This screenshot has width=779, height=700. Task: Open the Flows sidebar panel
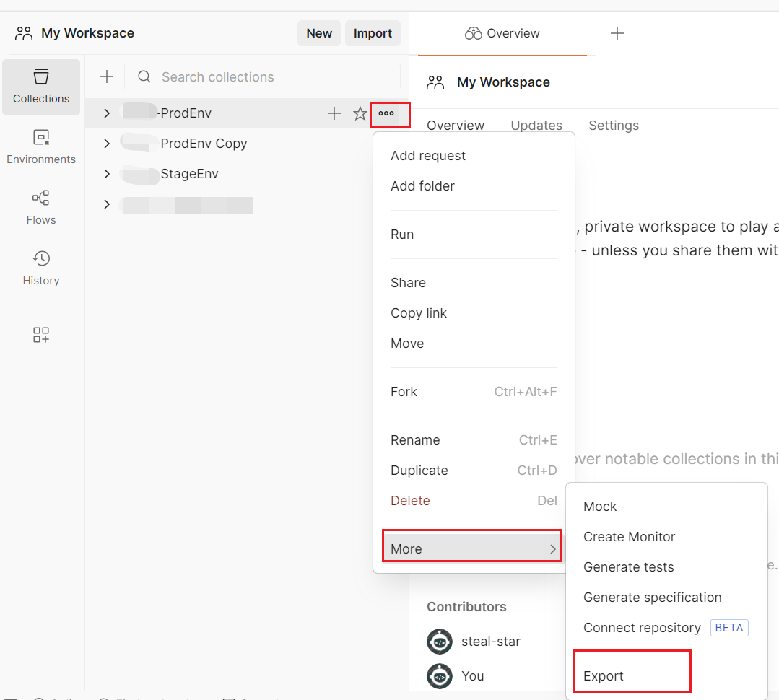[x=41, y=208]
